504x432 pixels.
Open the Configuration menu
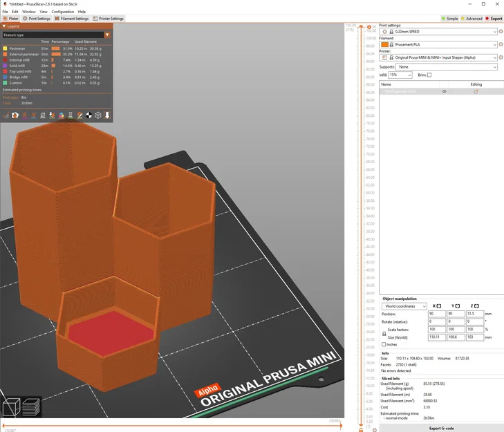63,12
